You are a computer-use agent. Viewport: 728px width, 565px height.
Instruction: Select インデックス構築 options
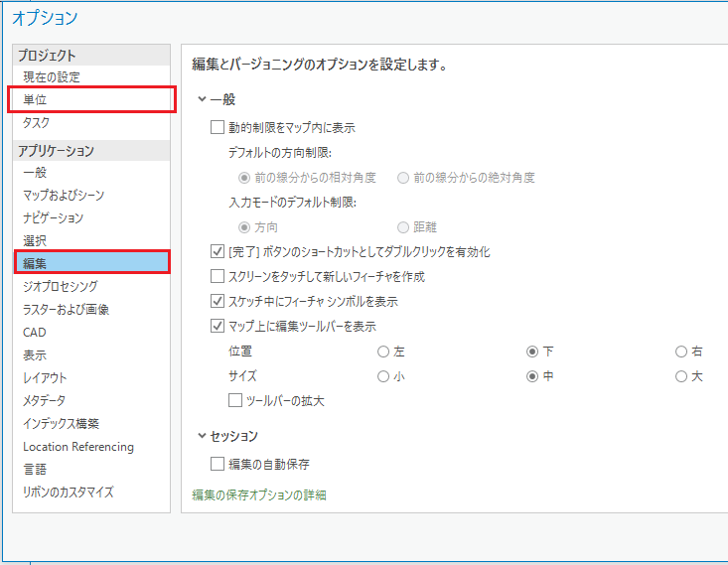click(91, 423)
